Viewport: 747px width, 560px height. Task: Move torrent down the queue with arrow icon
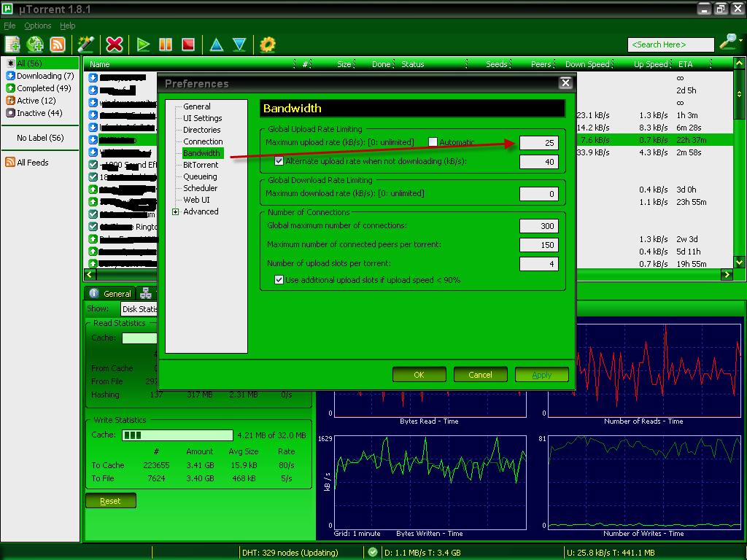tap(239, 44)
